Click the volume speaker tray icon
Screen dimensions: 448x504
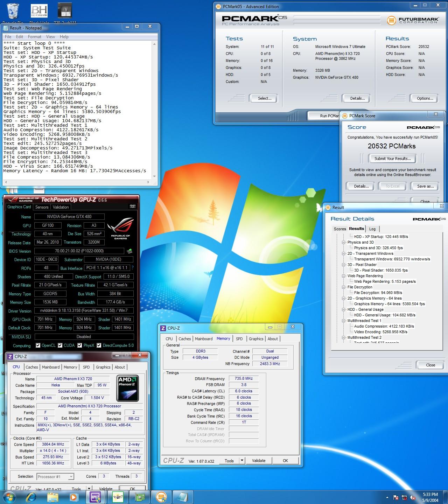pos(413,497)
